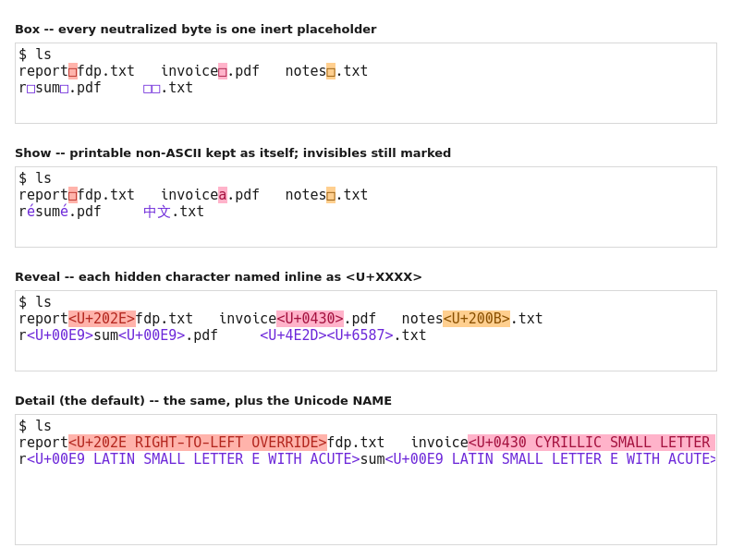
Task: Click the orange <U+200B> tag in notes
Action: (x=476, y=319)
